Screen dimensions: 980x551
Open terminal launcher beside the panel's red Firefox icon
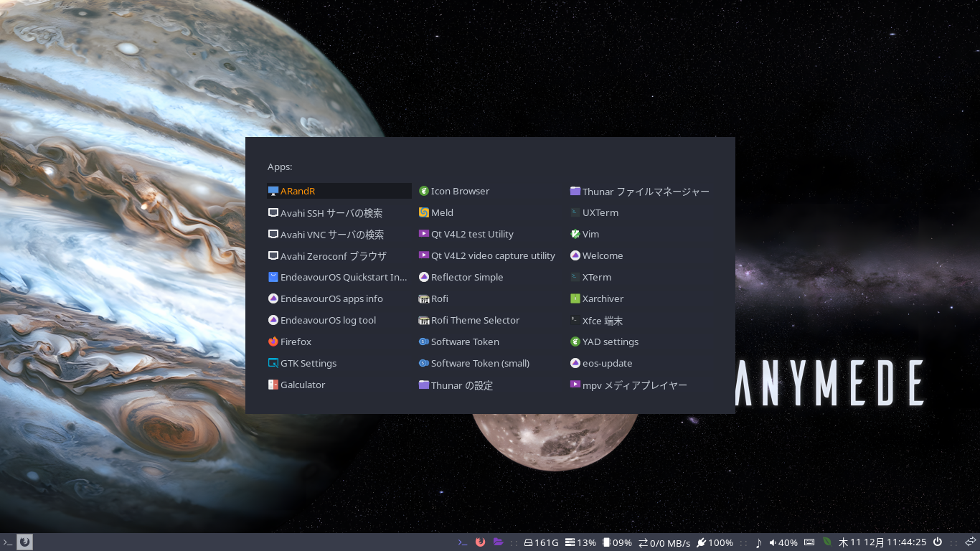[463, 542]
